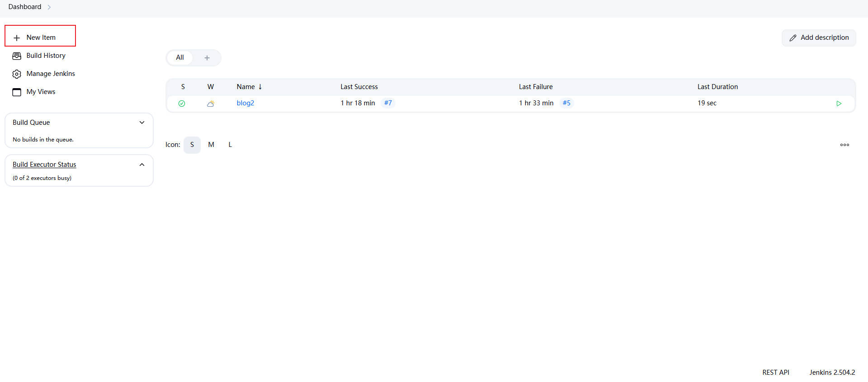Click the Add description button
The image size is (868, 382).
coord(819,38)
